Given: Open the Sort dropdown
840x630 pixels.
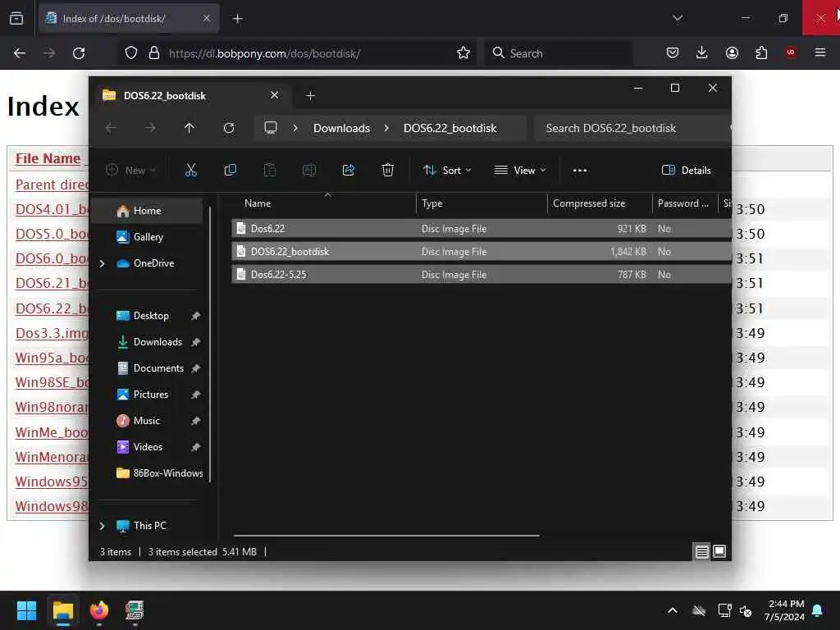Looking at the screenshot, I should (447, 171).
